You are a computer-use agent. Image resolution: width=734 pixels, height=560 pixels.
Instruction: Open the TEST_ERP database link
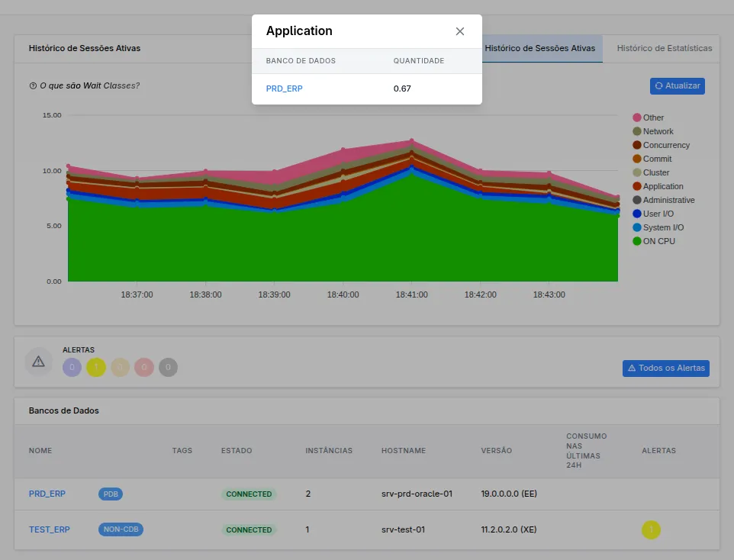pyautogui.click(x=49, y=529)
